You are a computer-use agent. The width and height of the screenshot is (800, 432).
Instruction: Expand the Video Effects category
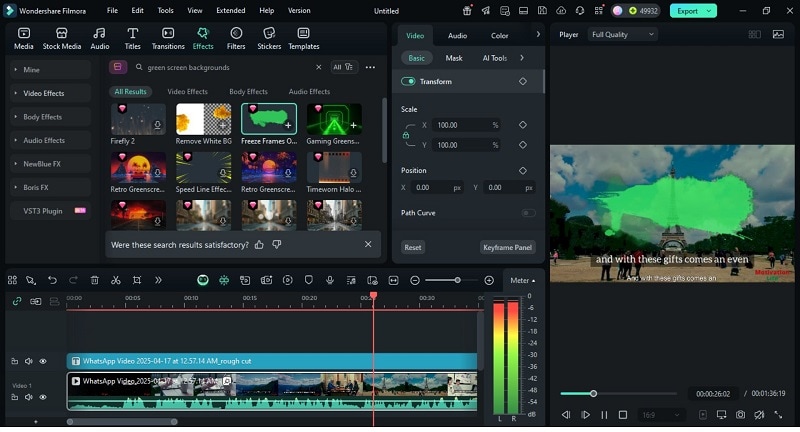tap(44, 93)
